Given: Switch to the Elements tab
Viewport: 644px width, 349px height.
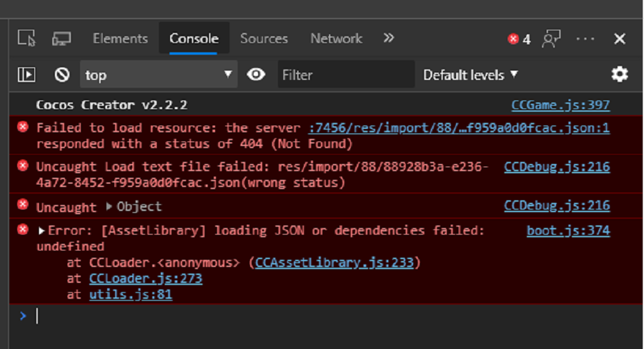Looking at the screenshot, I should click(x=120, y=38).
